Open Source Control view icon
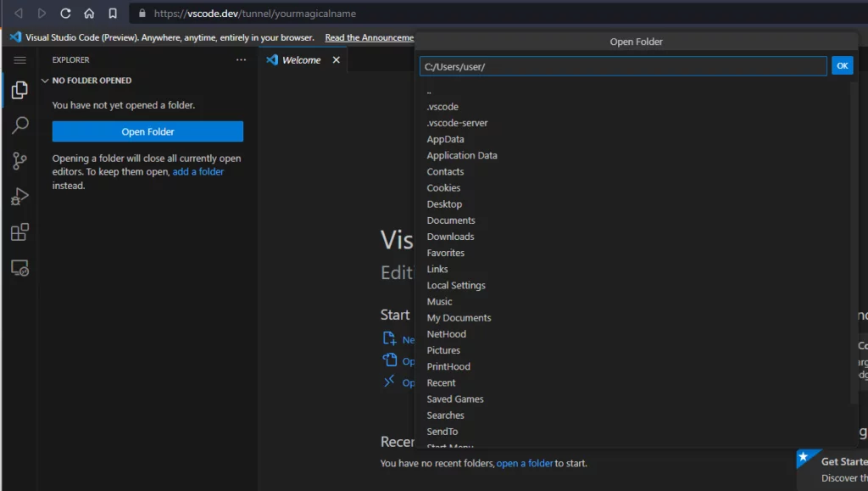Image resolution: width=868 pixels, height=491 pixels. [19, 161]
